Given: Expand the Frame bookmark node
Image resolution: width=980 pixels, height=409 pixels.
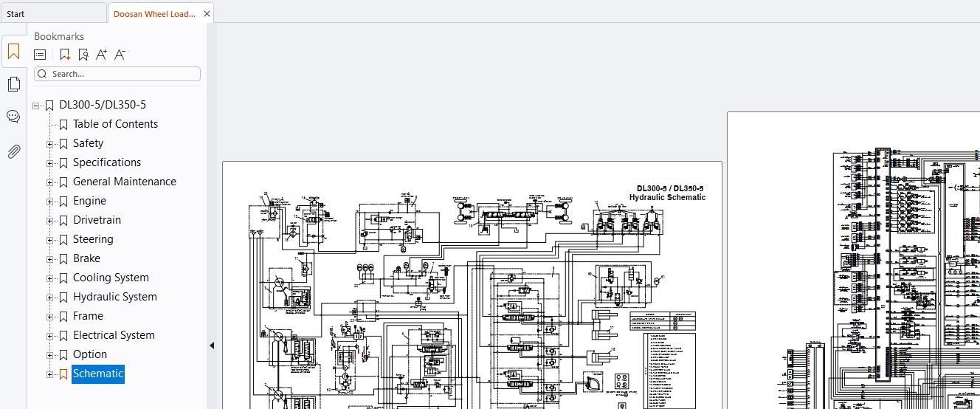Looking at the screenshot, I should tap(49, 317).
